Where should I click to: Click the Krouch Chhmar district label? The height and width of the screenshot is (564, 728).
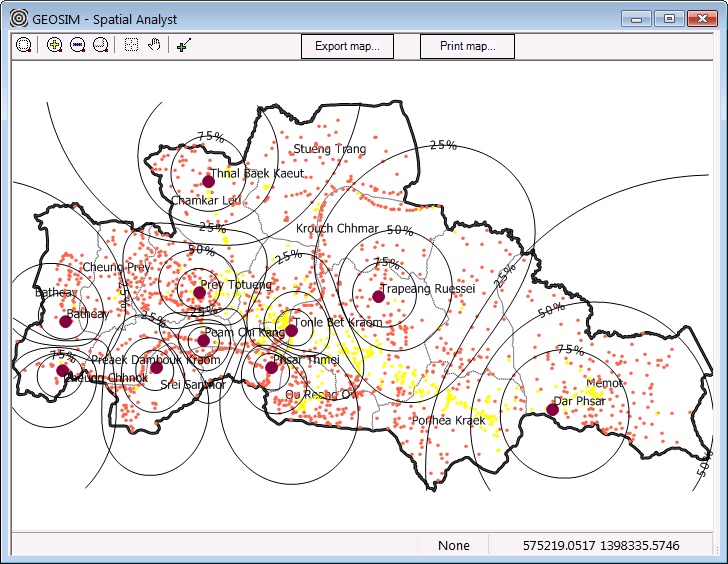[x=338, y=228]
